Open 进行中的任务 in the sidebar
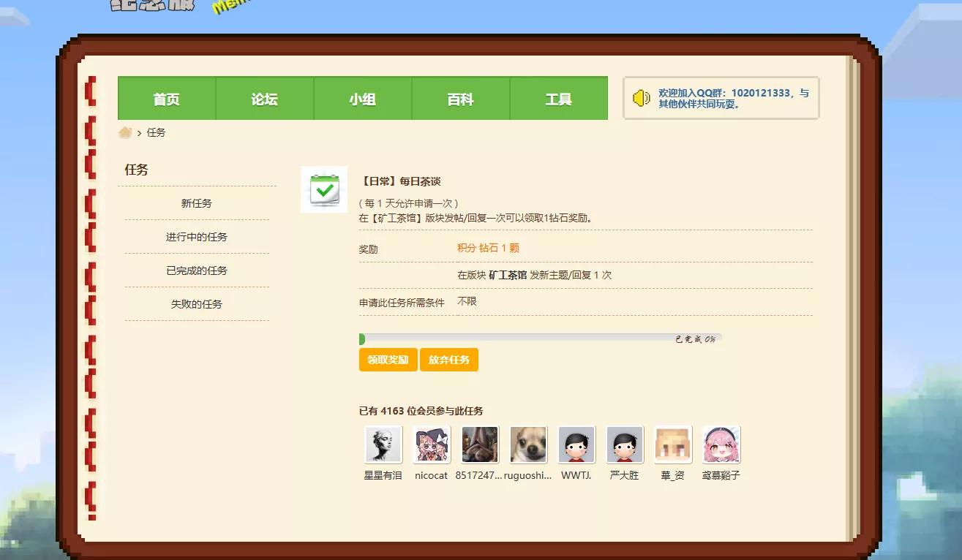 [197, 237]
